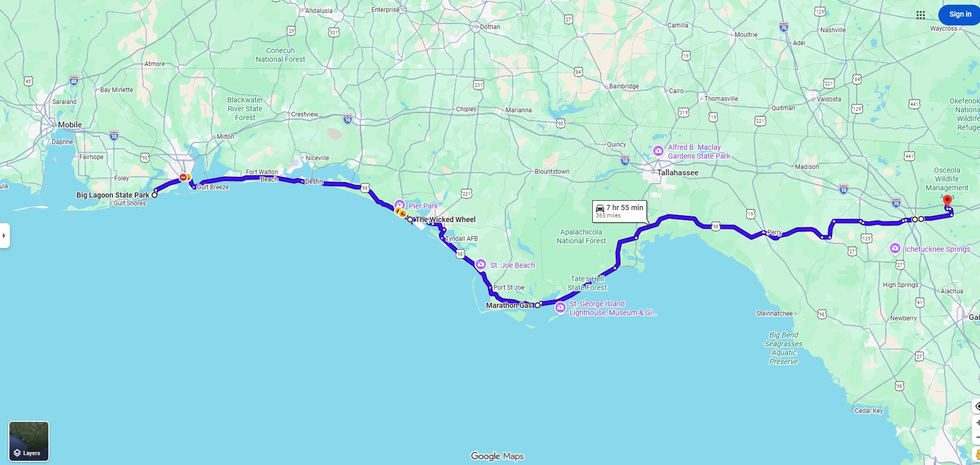
Task: Click the zoom in plus button
Action: coord(977,422)
